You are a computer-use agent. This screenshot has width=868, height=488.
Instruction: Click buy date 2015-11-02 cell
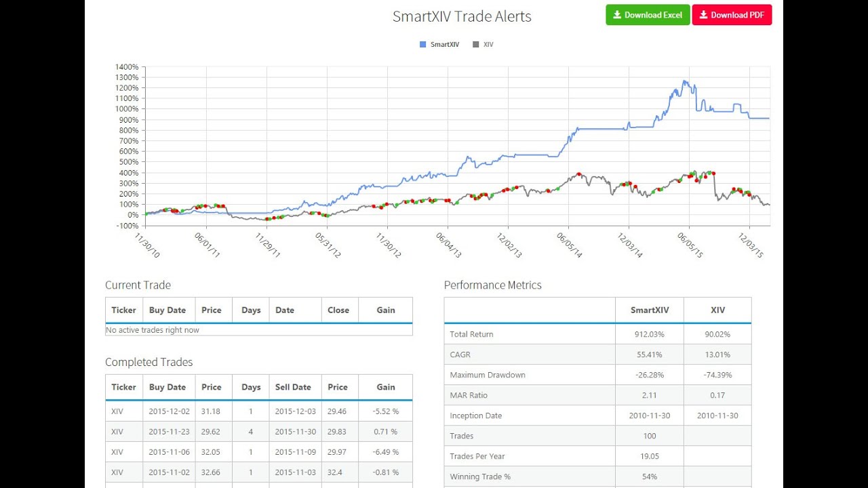click(169, 472)
